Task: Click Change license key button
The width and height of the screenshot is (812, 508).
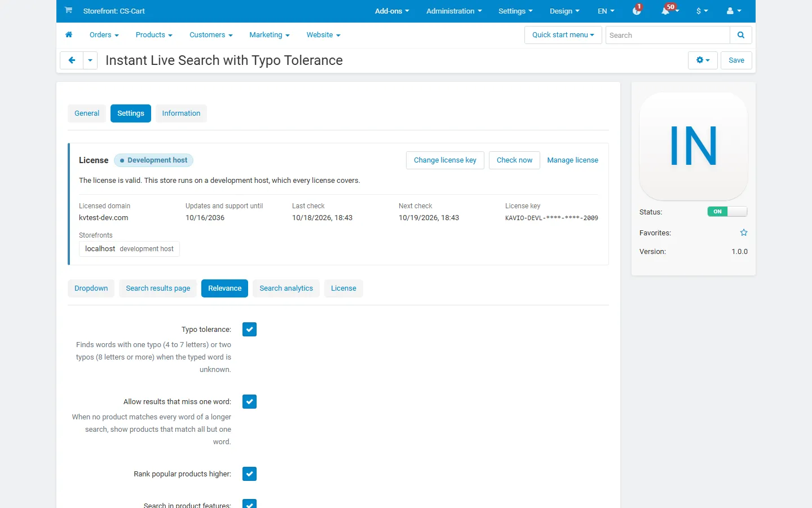Action: 445,160
